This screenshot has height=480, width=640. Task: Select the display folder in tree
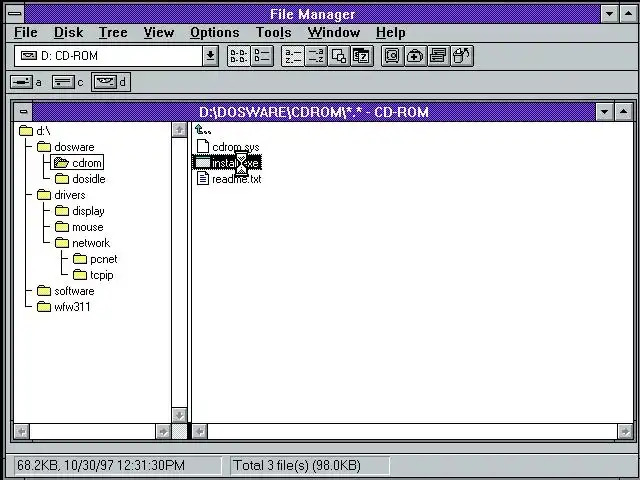80,211
